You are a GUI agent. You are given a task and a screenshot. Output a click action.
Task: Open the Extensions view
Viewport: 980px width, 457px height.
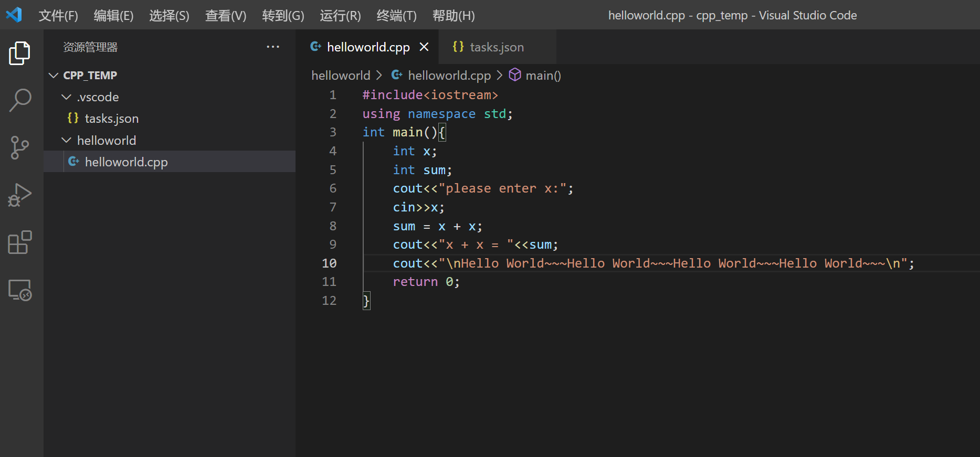(20, 242)
